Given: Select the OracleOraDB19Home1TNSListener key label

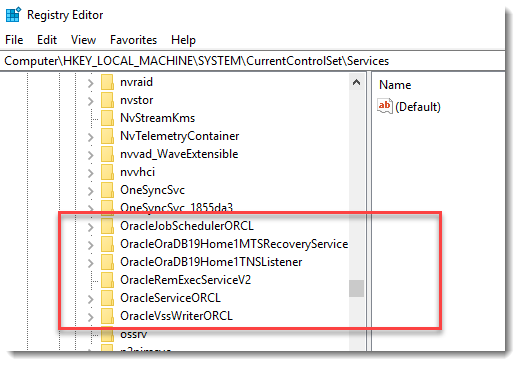Looking at the screenshot, I should pos(211,262).
